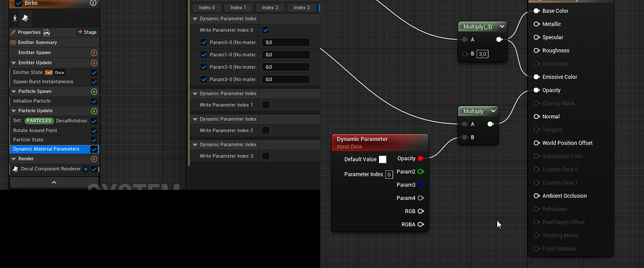Click the pencil icon next to Properties
Image resolution: width=644 pixels, height=268 pixels.
13,32
